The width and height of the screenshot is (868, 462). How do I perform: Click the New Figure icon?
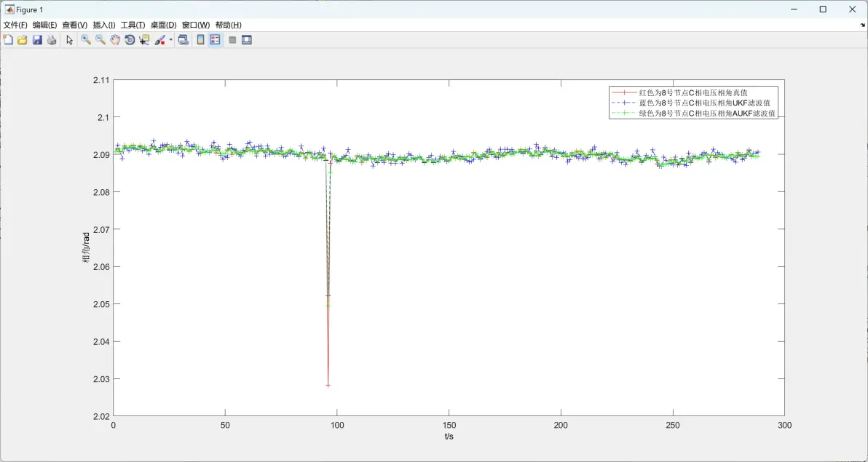8,40
